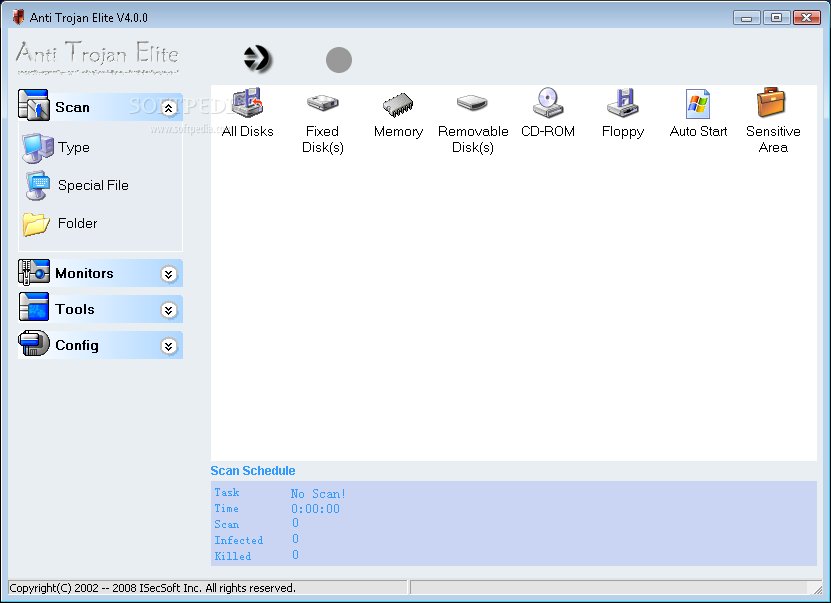Click the Tools section icon
This screenshot has height=603, width=831.
34,307
